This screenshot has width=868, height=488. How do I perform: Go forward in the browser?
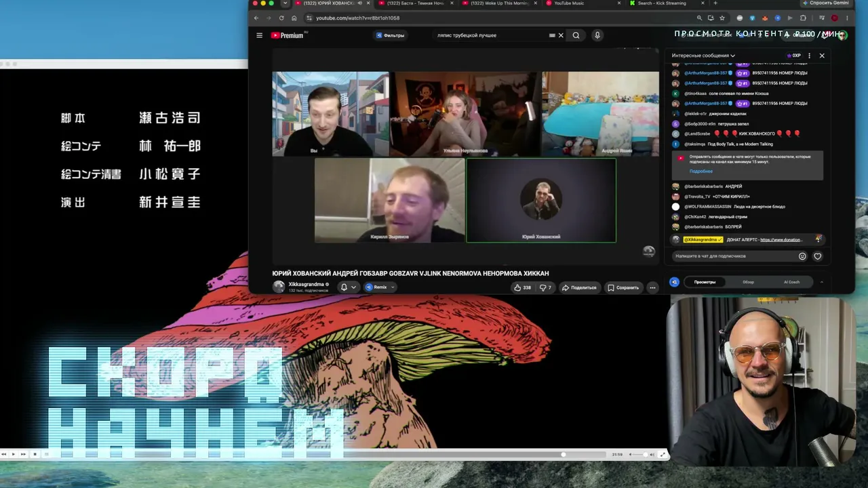pyautogui.click(x=269, y=18)
